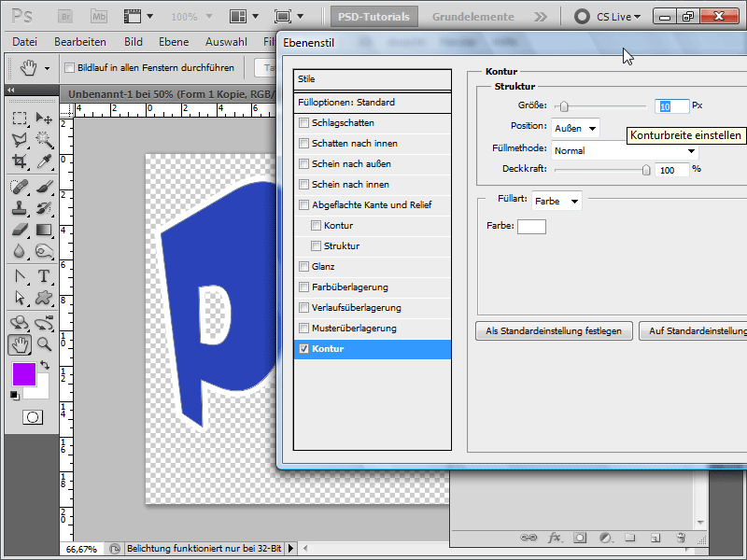Enable Verlaufsüberlagerung checkbox
This screenshot has width=747, height=560.
(303, 308)
